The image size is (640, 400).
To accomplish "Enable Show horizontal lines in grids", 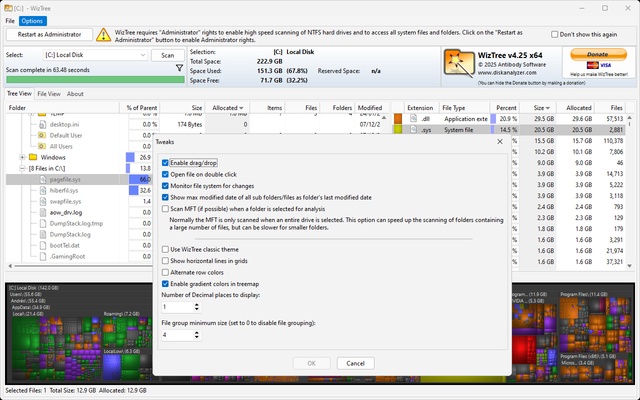I will [165, 261].
